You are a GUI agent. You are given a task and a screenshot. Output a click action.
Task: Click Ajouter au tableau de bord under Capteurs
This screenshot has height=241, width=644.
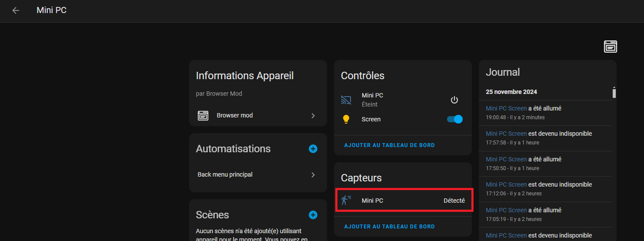[389, 227]
